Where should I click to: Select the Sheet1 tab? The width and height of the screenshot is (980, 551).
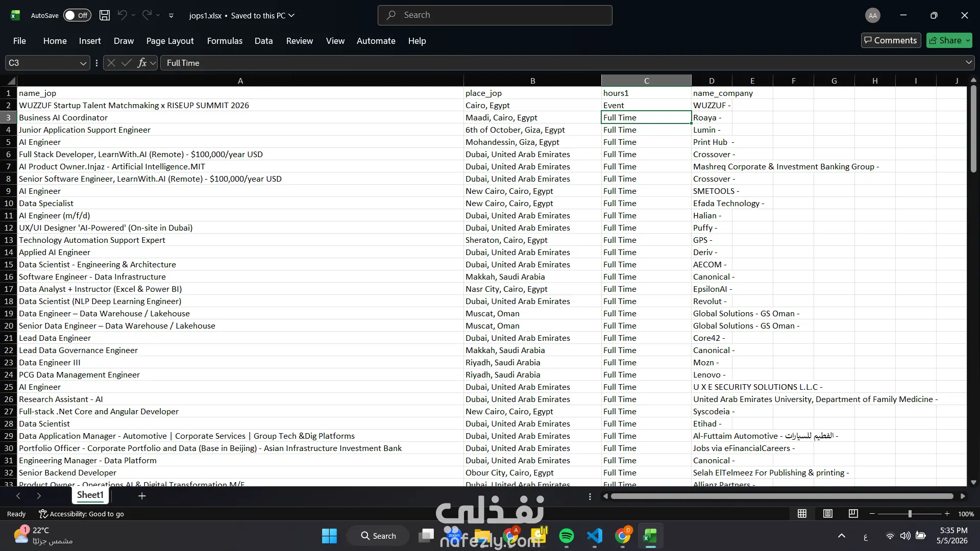coord(90,495)
